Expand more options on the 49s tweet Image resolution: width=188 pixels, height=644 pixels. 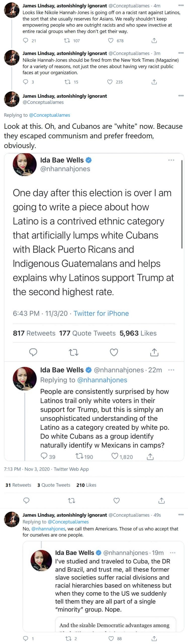coord(181,515)
